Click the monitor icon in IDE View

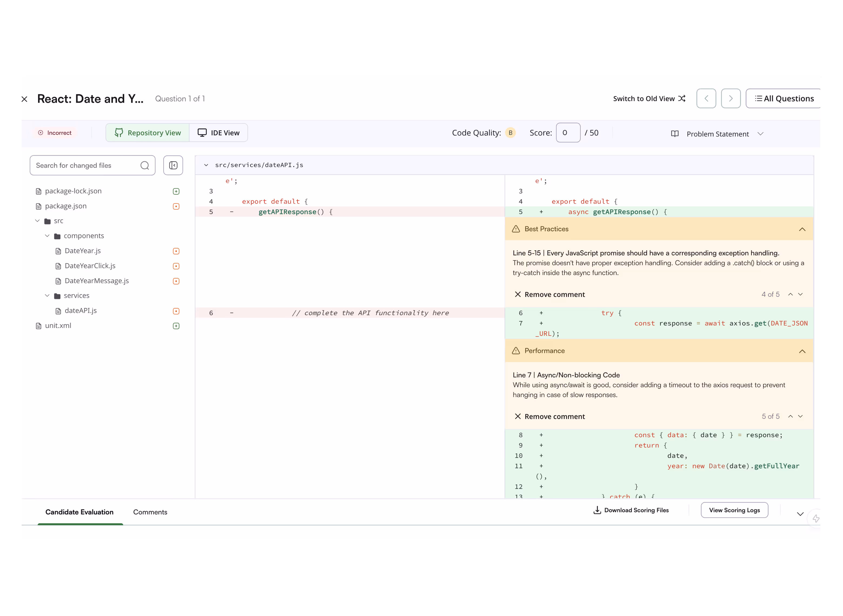tap(202, 133)
